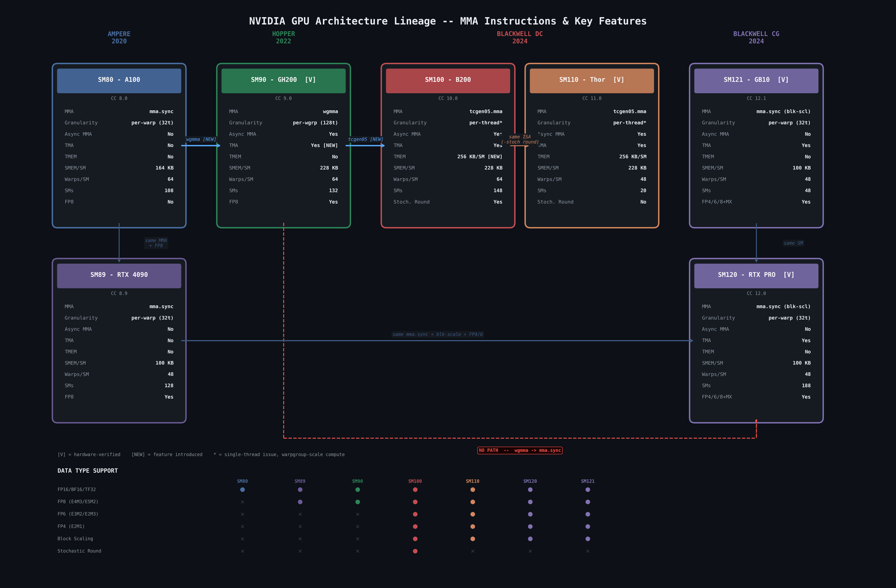Click the SM90 - GH200 green header
Viewport: 896px width, 588px height.
click(x=283, y=80)
